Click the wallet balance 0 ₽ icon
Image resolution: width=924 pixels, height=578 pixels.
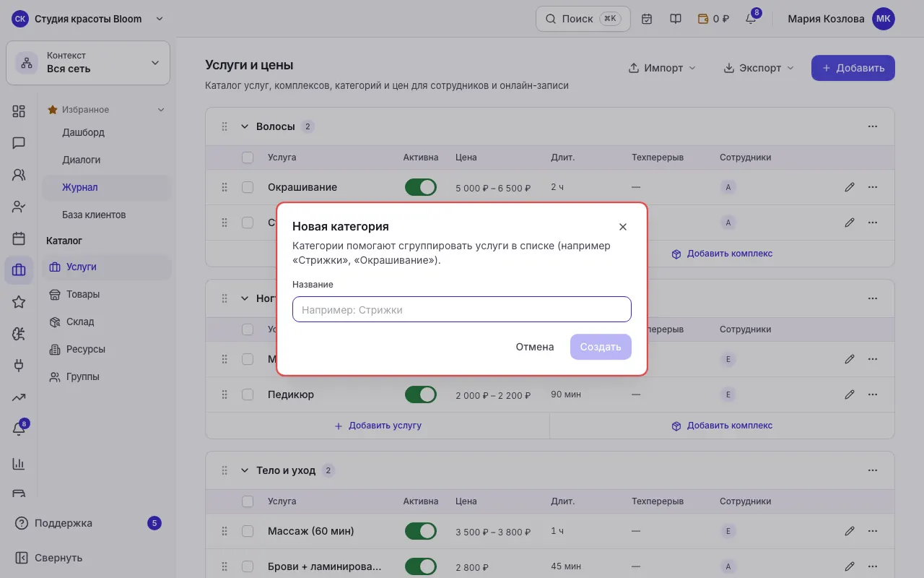pyautogui.click(x=713, y=19)
